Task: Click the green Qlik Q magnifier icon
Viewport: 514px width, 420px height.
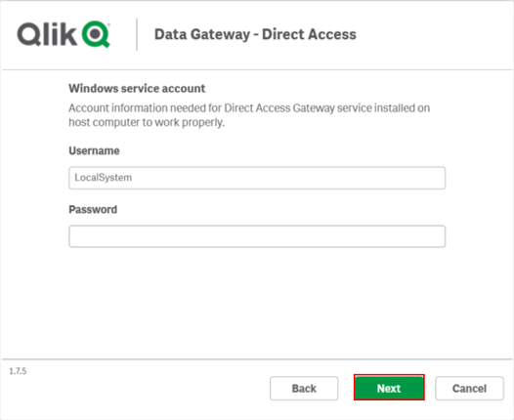Action: (96, 34)
